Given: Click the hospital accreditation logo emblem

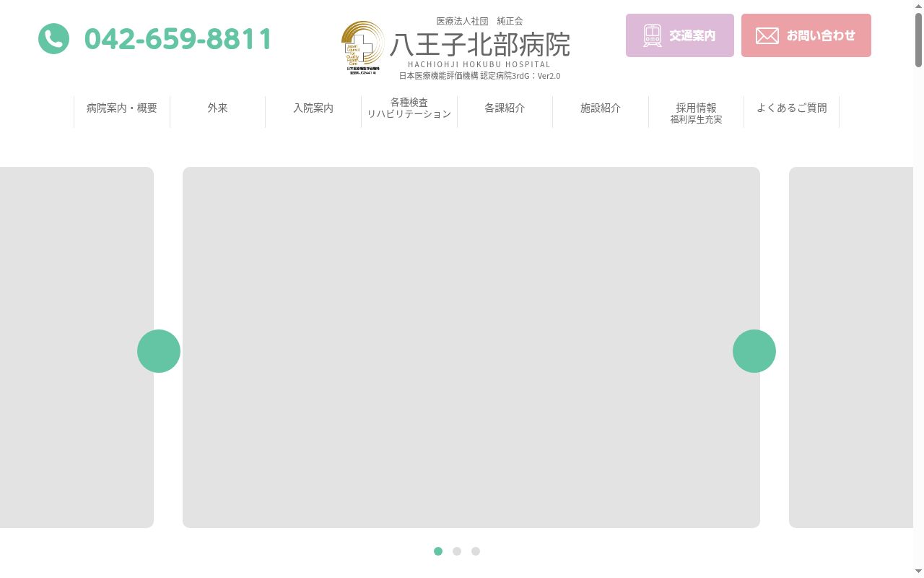Looking at the screenshot, I should pos(363,48).
